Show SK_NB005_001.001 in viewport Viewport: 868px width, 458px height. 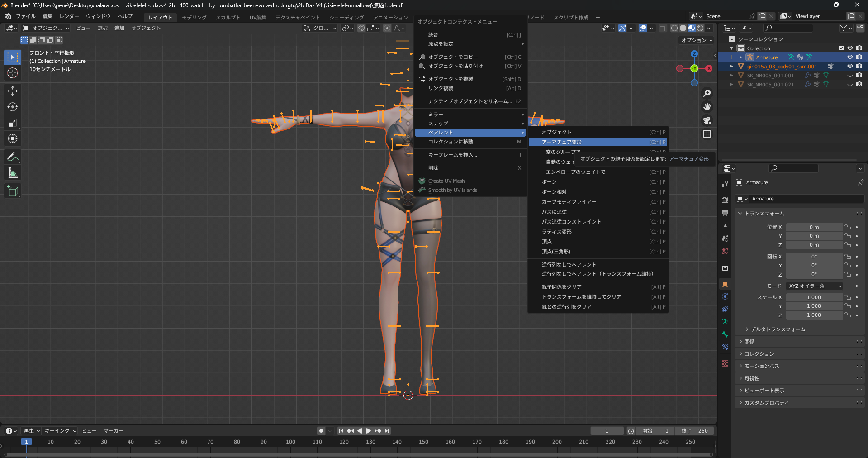click(850, 75)
